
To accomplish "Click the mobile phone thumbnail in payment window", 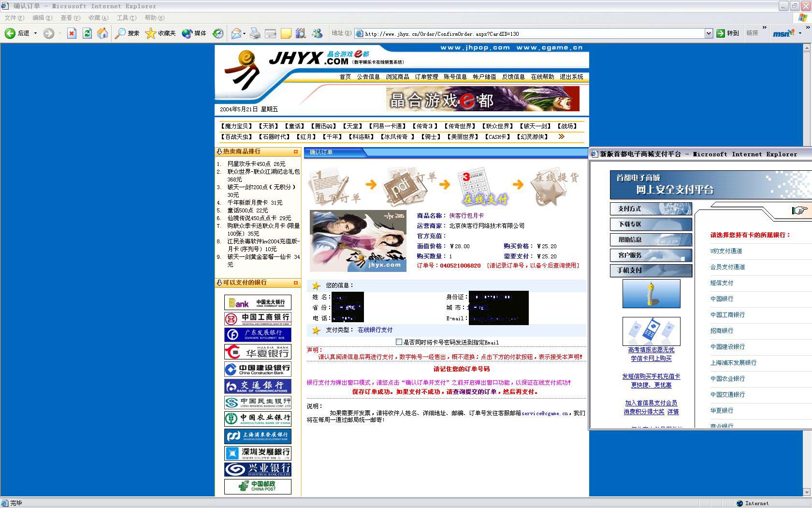I will coord(651,331).
